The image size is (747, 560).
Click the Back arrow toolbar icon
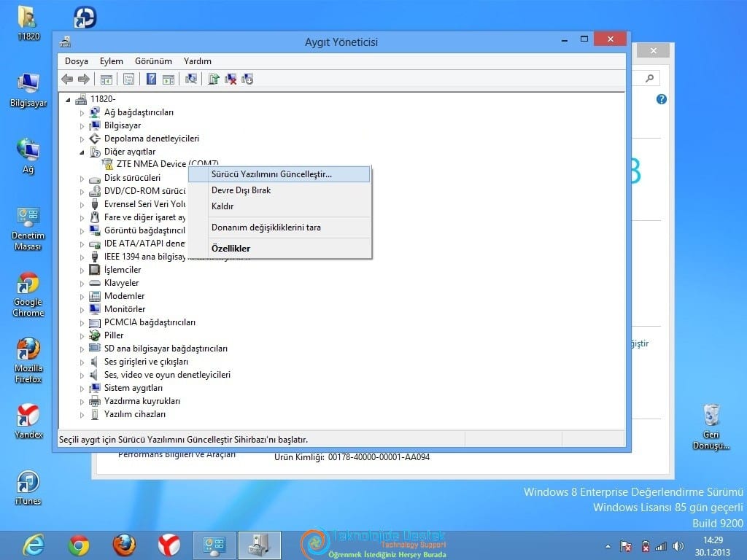click(67, 79)
